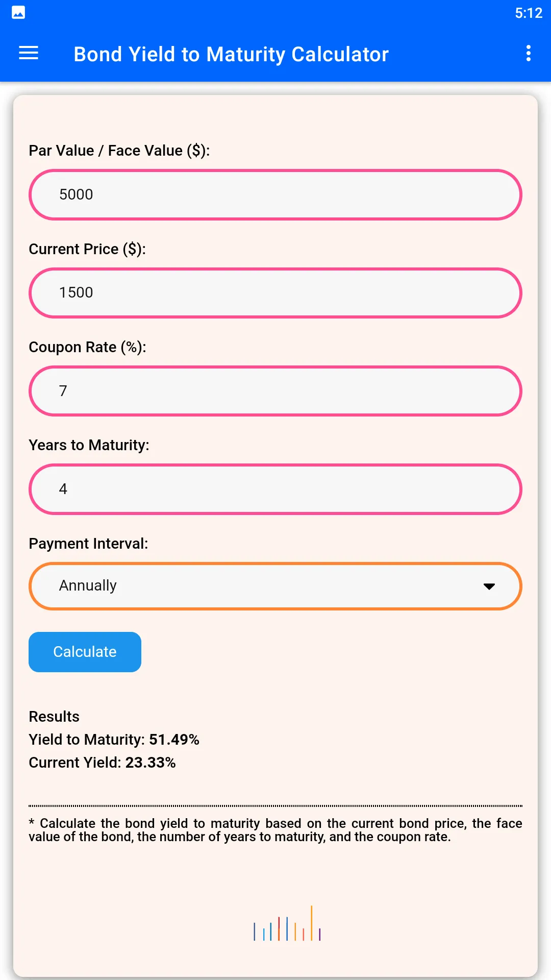Open the three-dot overflow menu
This screenshot has height=980, width=551.
pos(529,53)
